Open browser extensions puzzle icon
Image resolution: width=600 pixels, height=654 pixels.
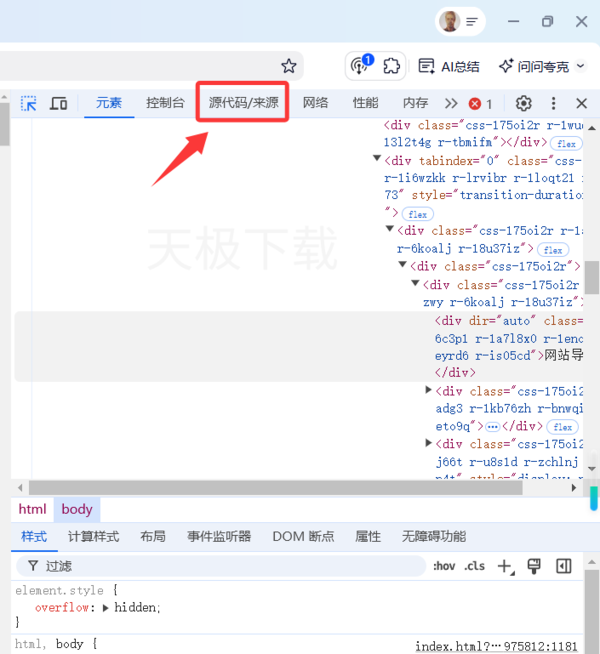tap(392, 66)
